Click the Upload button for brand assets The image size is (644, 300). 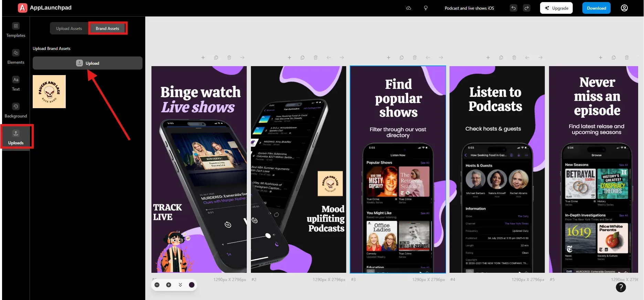point(87,63)
